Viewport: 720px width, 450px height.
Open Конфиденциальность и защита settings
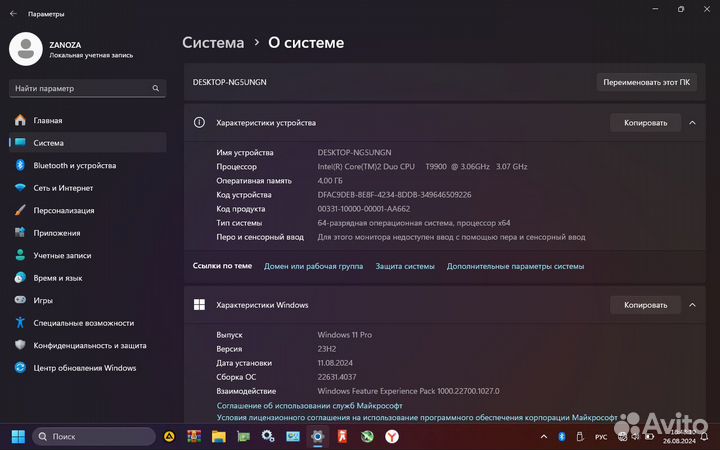88,345
